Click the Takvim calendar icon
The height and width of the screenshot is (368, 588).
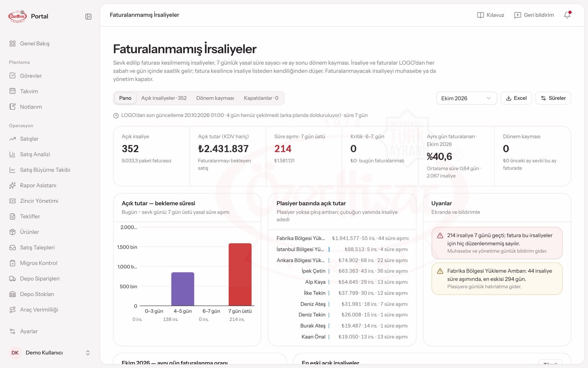tap(12, 91)
